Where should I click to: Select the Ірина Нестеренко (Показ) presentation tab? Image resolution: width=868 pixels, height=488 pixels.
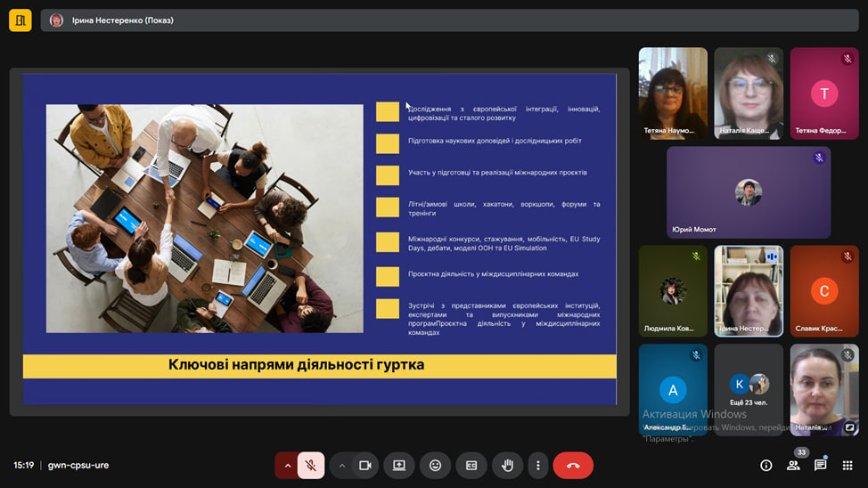[x=122, y=20]
